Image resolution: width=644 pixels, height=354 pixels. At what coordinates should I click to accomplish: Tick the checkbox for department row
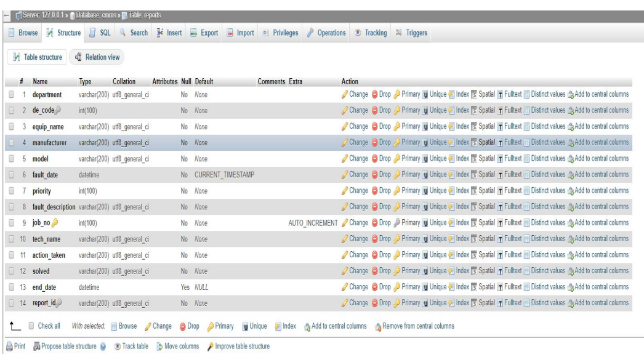point(12,94)
